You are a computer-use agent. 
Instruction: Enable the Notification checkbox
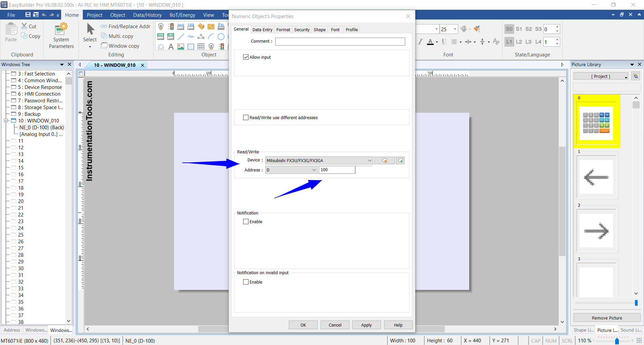click(x=246, y=221)
